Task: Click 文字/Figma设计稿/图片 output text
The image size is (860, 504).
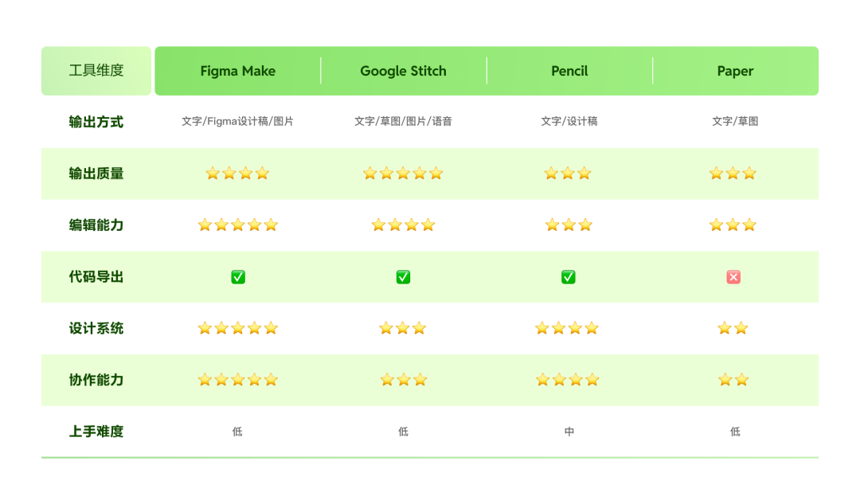Action: (237, 122)
